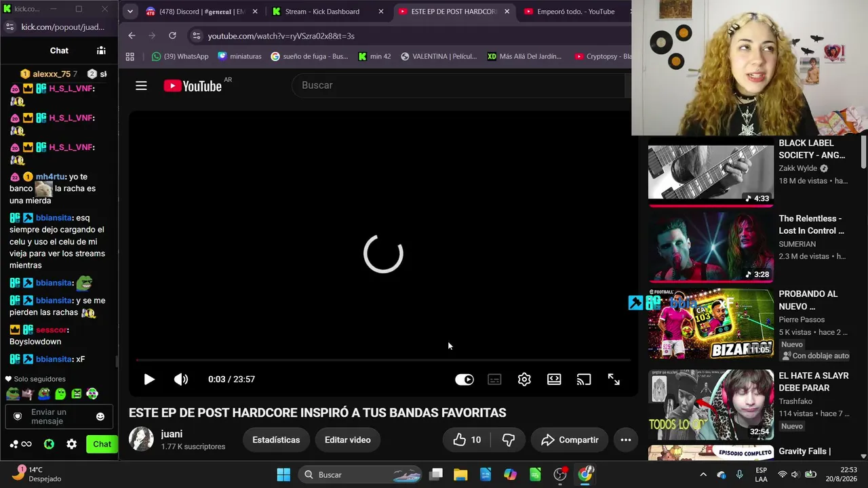Image resolution: width=868 pixels, height=488 pixels.
Task: Reload the YouTube page
Action: pos(172,36)
